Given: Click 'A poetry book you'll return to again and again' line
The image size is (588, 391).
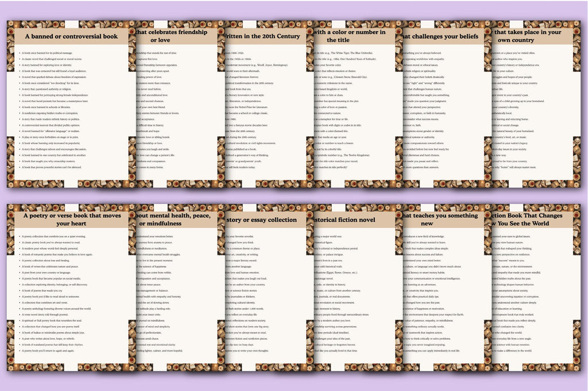Looking at the screenshot, I should point(48,351).
